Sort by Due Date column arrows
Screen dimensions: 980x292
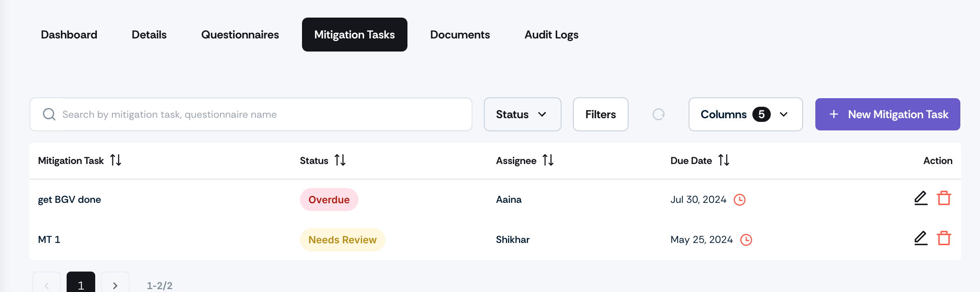click(x=724, y=160)
